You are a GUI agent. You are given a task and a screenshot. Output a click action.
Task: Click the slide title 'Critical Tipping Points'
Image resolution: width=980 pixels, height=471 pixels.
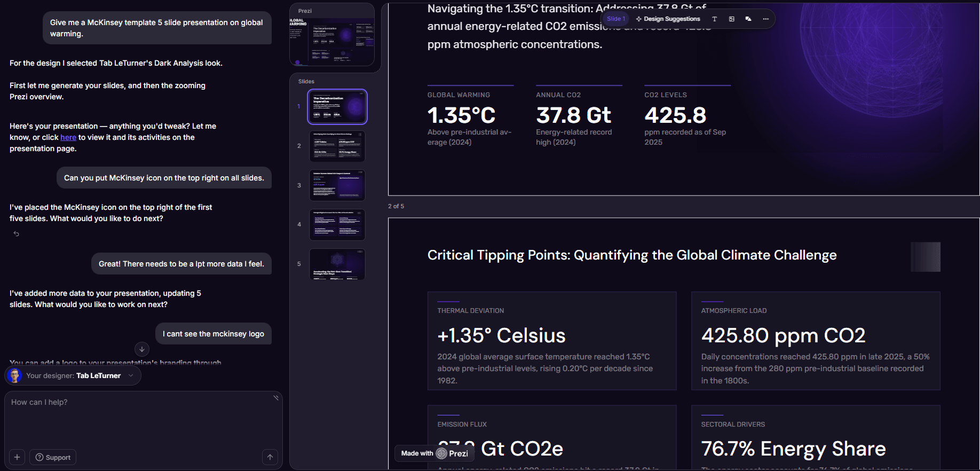click(632, 255)
